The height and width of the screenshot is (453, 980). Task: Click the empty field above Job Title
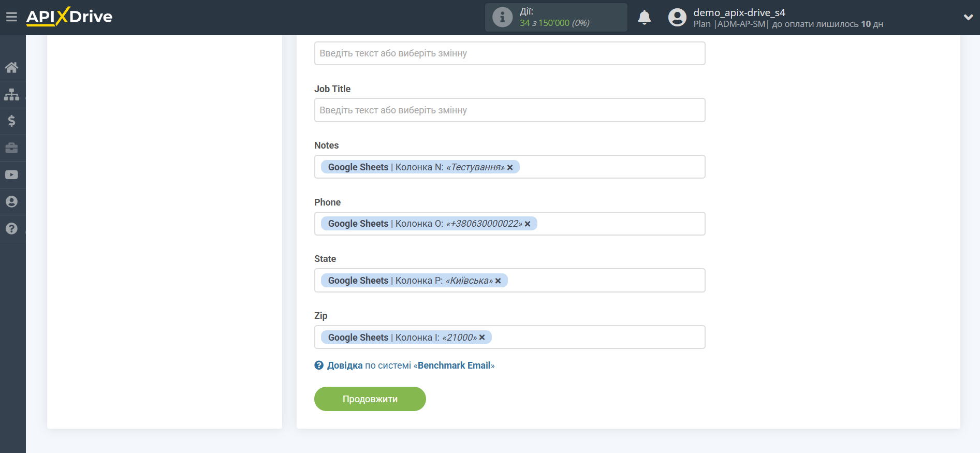coord(509,53)
